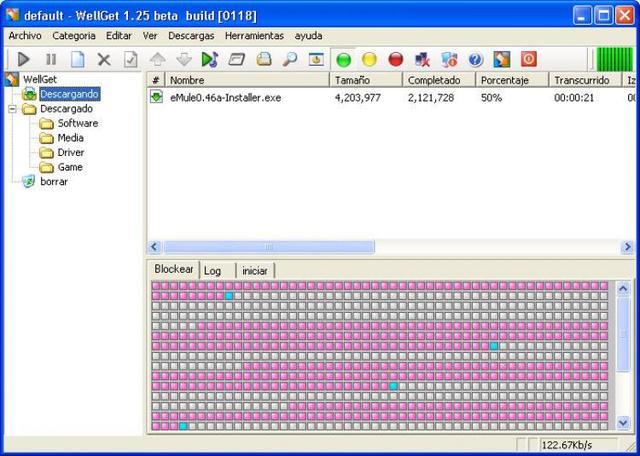Sort by the Nombre column header

247,80
